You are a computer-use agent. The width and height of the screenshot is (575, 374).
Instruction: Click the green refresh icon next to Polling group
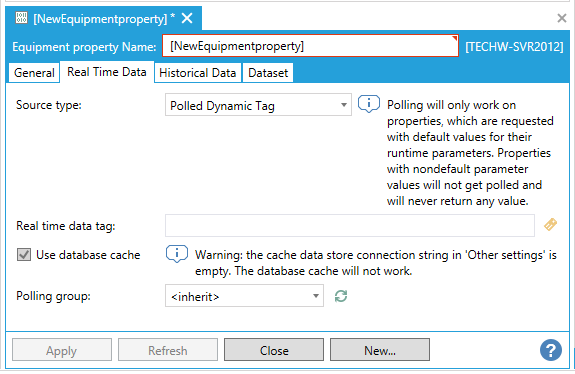tap(341, 296)
